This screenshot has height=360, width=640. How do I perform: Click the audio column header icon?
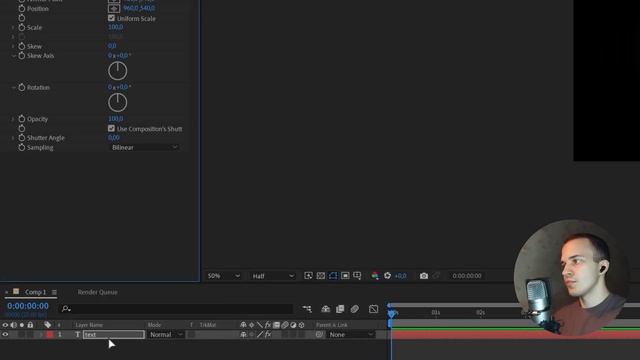click(13, 325)
